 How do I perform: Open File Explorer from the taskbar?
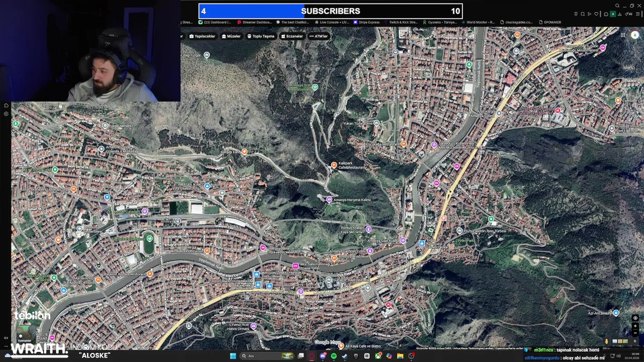point(400,356)
